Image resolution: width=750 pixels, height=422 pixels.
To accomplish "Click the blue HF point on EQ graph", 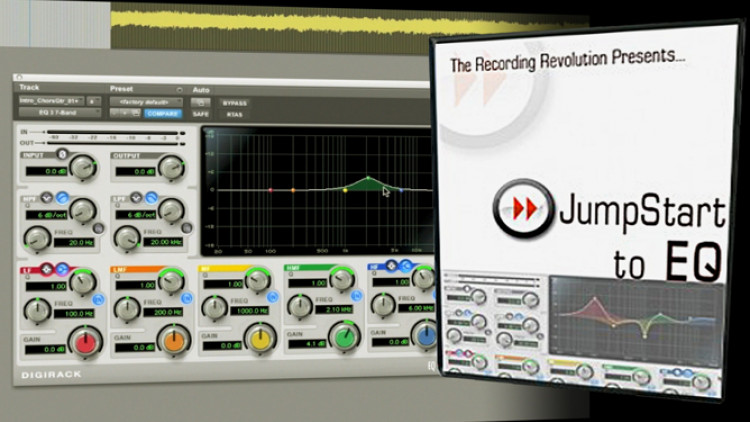I will pyautogui.click(x=401, y=190).
